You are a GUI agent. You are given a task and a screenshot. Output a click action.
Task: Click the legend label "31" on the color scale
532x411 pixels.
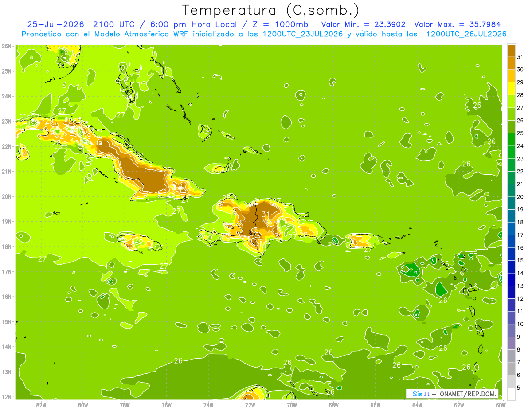(520, 57)
